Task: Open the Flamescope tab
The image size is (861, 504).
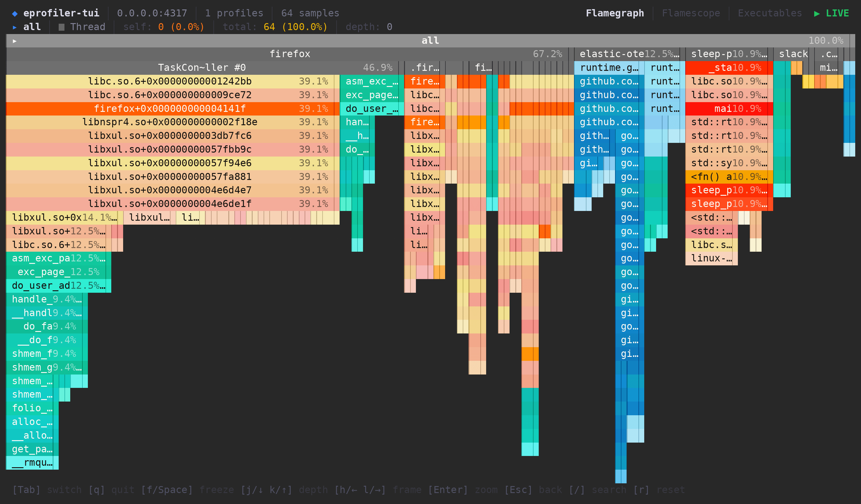Action: click(x=691, y=13)
